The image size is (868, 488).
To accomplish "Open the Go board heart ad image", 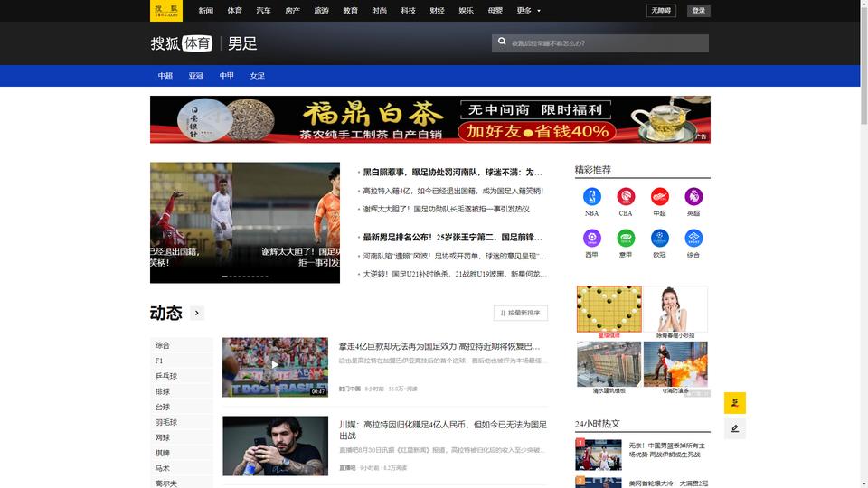I will tap(609, 309).
